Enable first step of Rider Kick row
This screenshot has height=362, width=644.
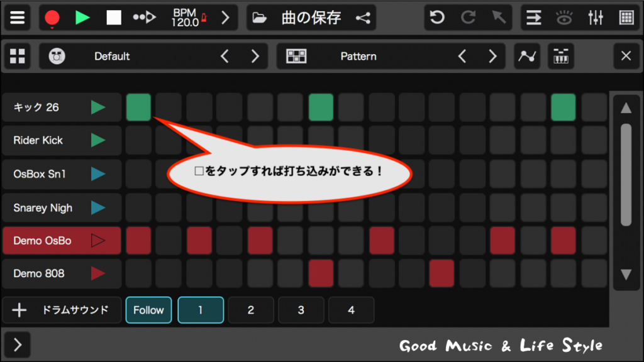tap(138, 140)
